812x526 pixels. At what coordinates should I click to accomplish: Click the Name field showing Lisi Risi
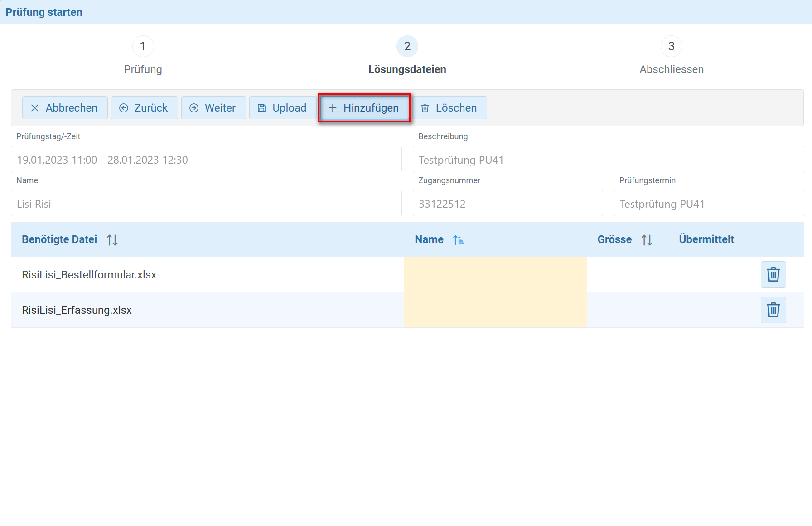[x=206, y=203]
